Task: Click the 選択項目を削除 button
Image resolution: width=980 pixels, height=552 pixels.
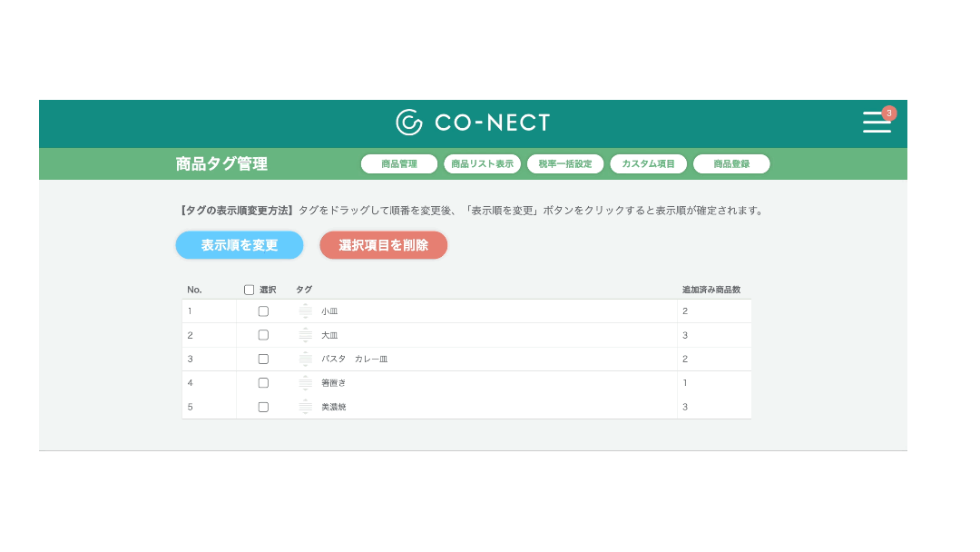Action: click(x=384, y=245)
